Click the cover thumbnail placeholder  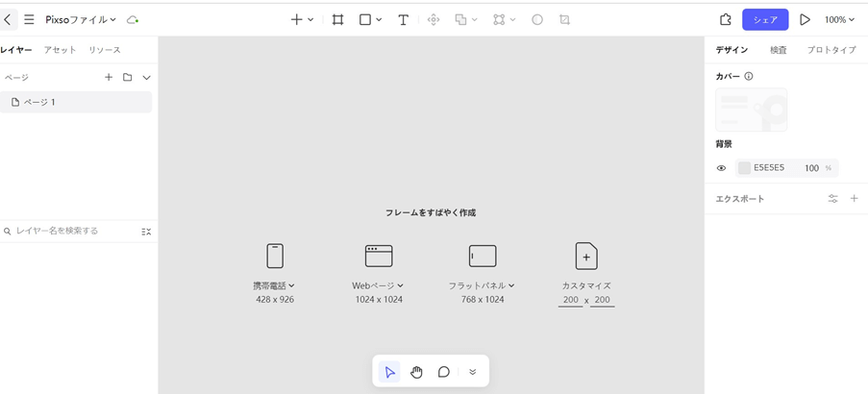[x=751, y=110]
